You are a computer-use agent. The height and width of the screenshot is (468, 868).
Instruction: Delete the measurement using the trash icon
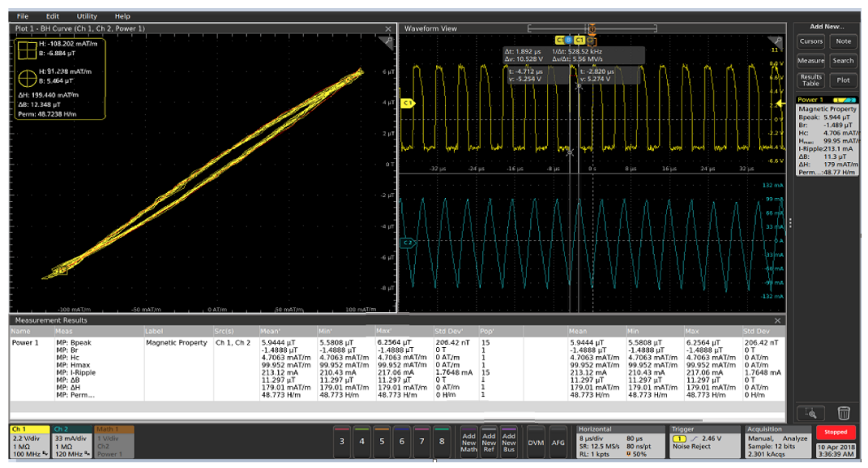coord(843,414)
